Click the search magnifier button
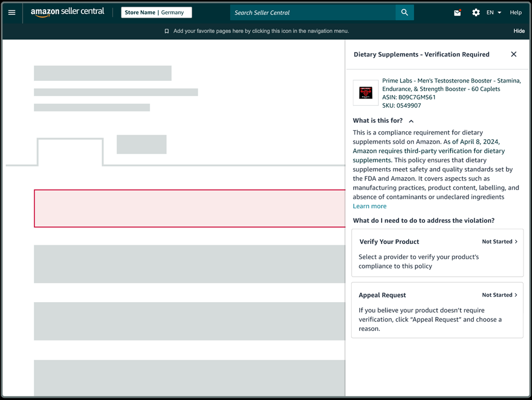Viewport: 532px width, 400px height. pos(404,12)
